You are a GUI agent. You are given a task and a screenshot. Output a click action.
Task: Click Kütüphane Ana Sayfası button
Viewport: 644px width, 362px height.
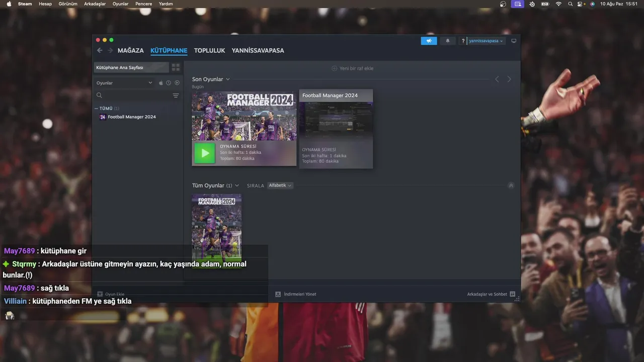coord(131,67)
